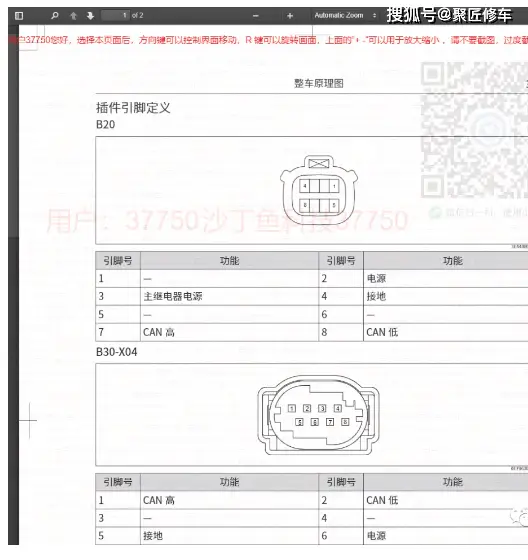Image resolution: width=528 pixels, height=560 pixels.
Task: Open the find-in-document search tool
Action: point(55,15)
